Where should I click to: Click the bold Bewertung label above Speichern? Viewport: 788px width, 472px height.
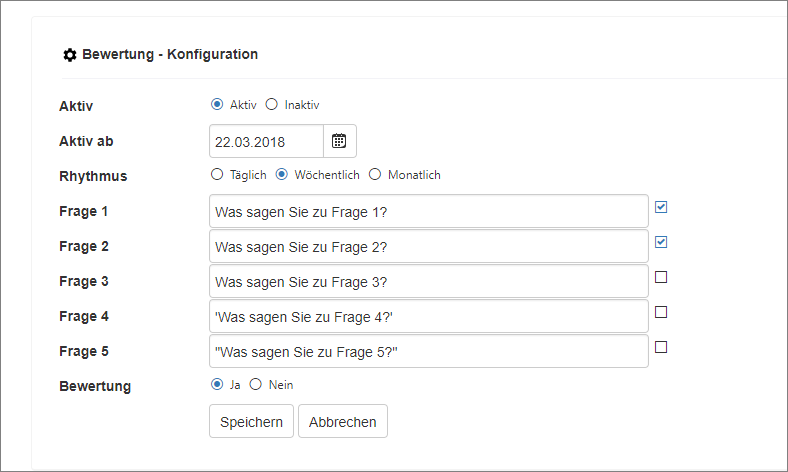95,387
